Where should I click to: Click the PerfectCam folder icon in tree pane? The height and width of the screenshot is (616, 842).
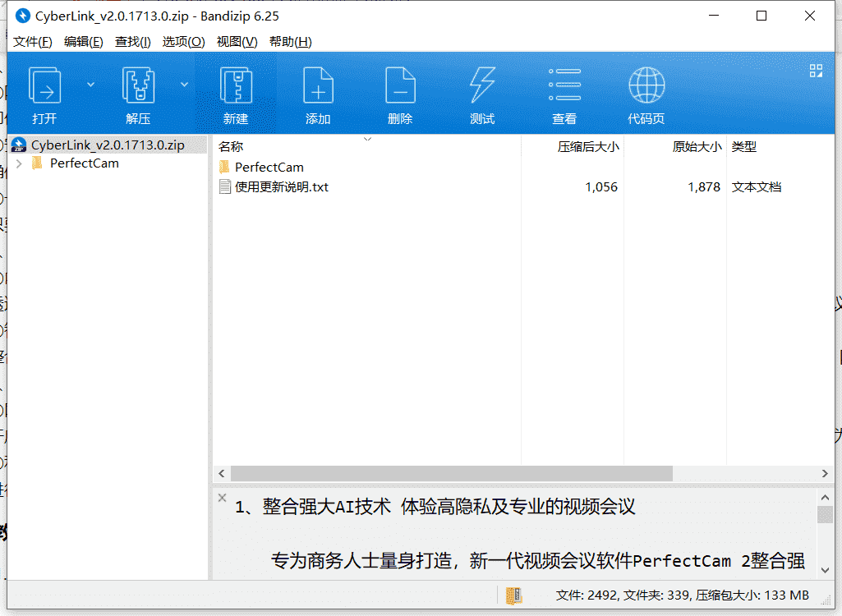pyautogui.click(x=36, y=163)
